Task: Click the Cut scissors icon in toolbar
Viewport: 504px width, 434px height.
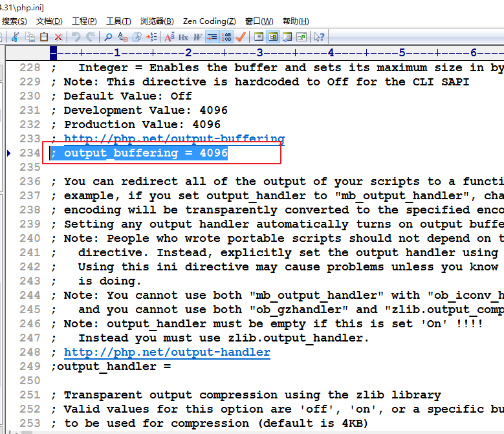Action: pyautogui.click(x=16, y=37)
